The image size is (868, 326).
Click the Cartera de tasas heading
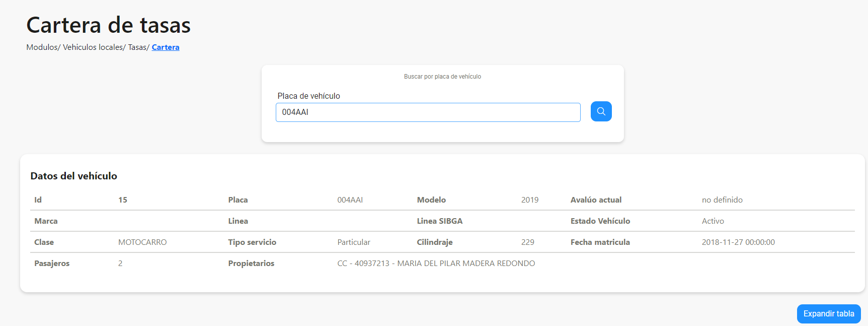(109, 25)
